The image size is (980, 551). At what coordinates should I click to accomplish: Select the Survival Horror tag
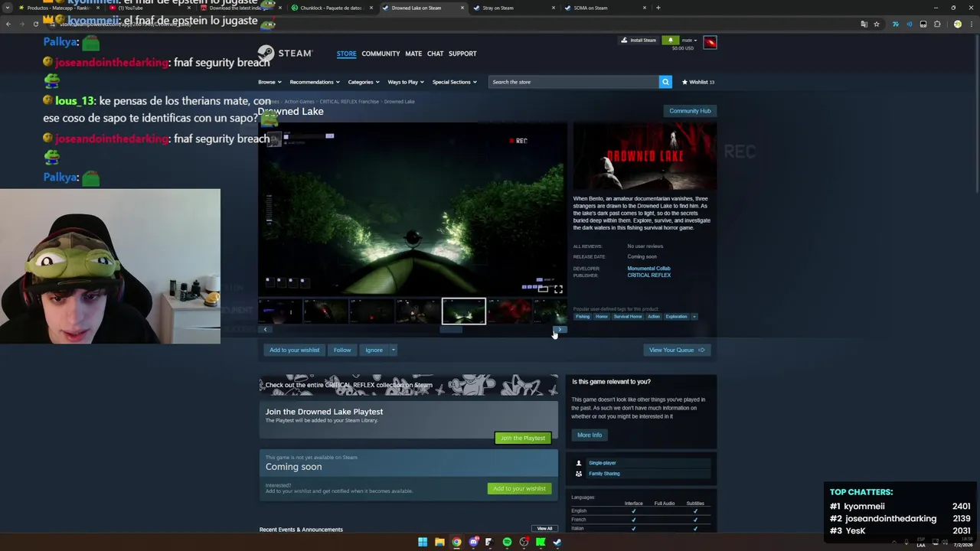pos(627,317)
